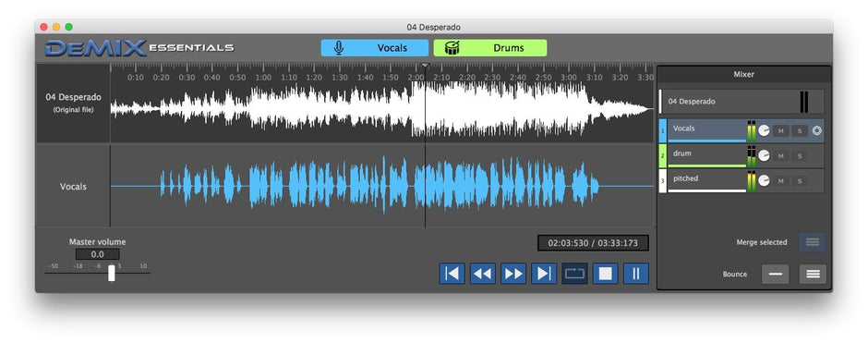868x343 pixels.
Task: Solo the pitched track in the mixer
Action: click(x=800, y=180)
